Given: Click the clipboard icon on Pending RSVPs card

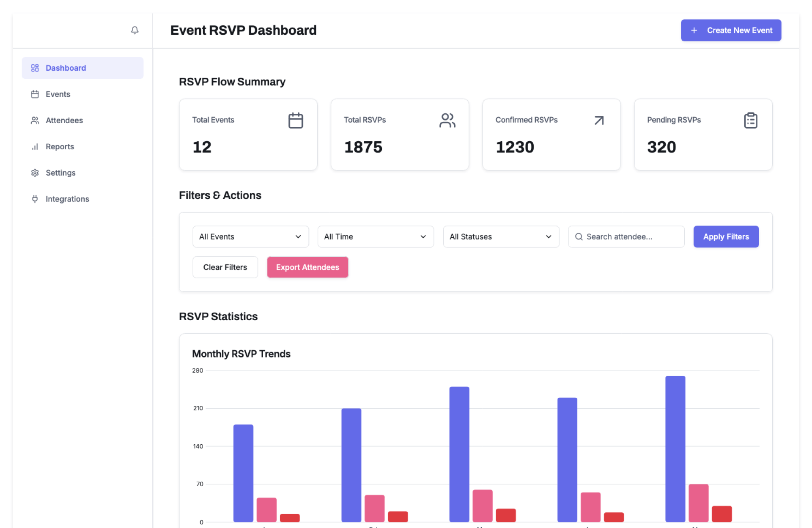Looking at the screenshot, I should point(750,121).
